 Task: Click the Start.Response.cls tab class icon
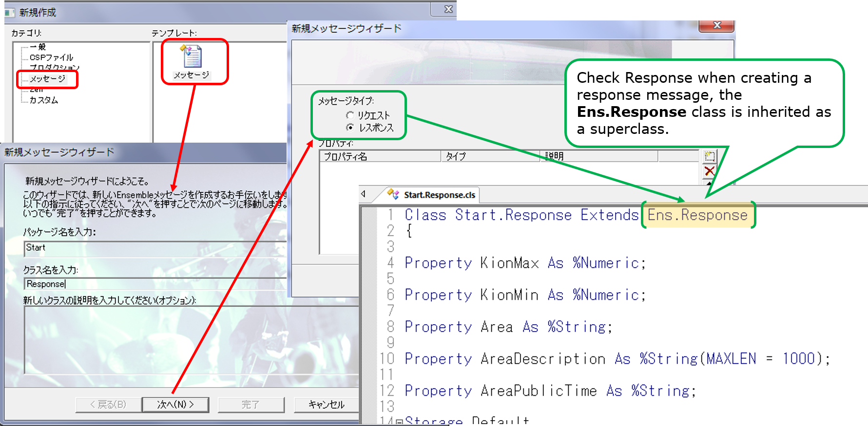pos(393,195)
